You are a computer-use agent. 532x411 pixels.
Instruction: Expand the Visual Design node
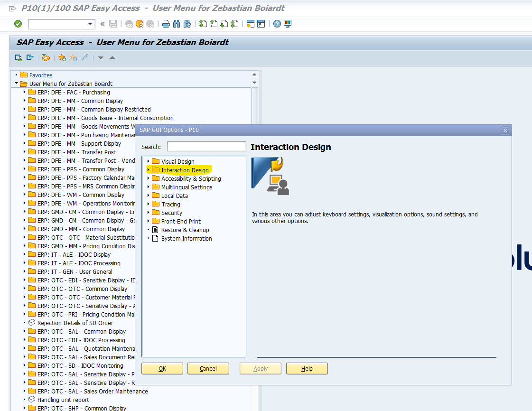148,161
